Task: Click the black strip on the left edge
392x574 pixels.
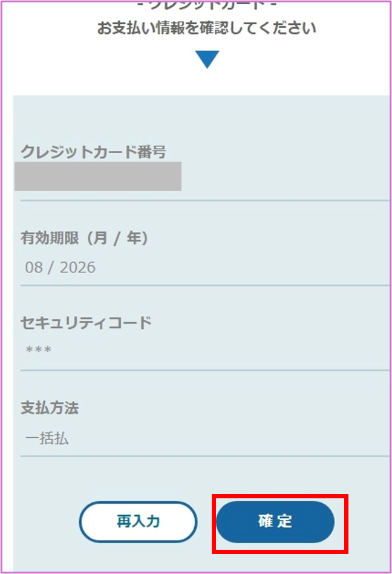Action: [7, 287]
